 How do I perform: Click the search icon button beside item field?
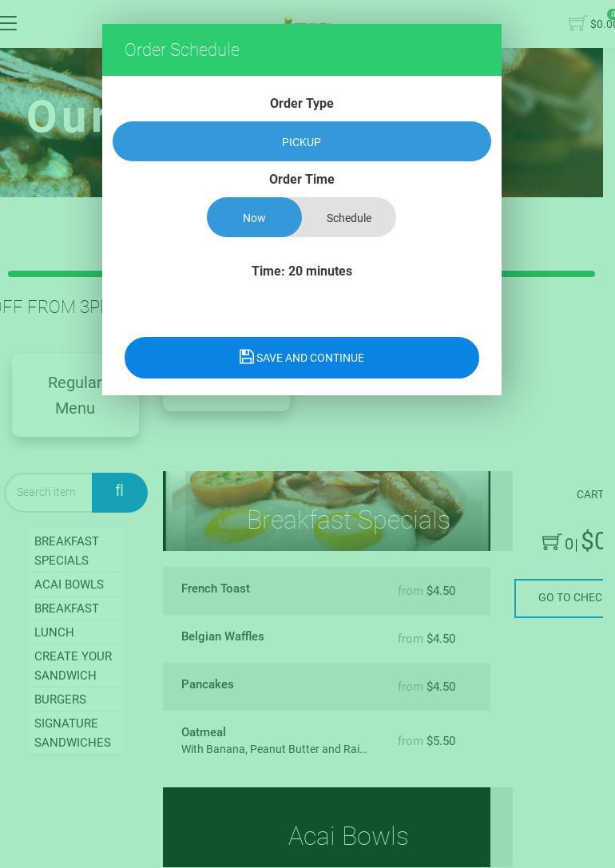120,492
